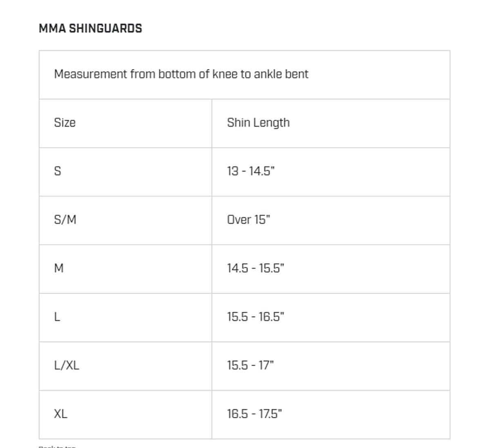Click the XL size cell
This screenshot has width=480, height=448.
[x=60, y=414]
